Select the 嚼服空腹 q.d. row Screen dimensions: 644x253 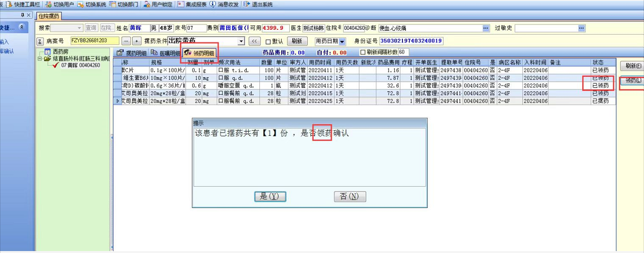coord(365,85)
